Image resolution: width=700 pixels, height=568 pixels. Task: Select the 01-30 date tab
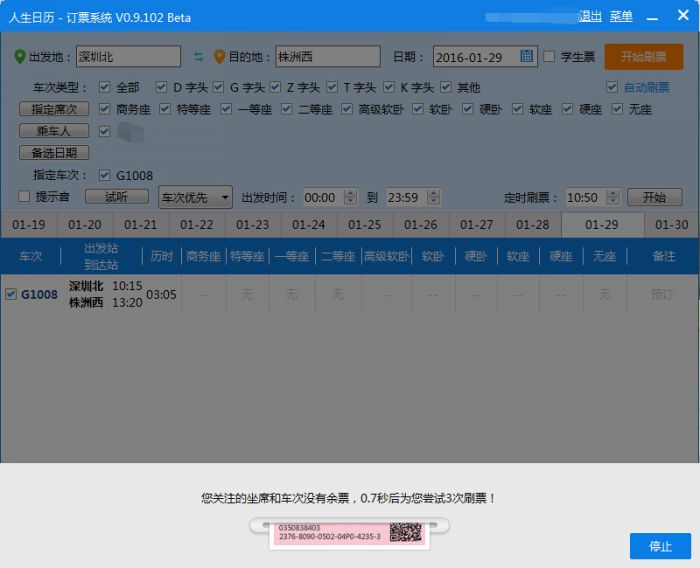pos(671,225)
